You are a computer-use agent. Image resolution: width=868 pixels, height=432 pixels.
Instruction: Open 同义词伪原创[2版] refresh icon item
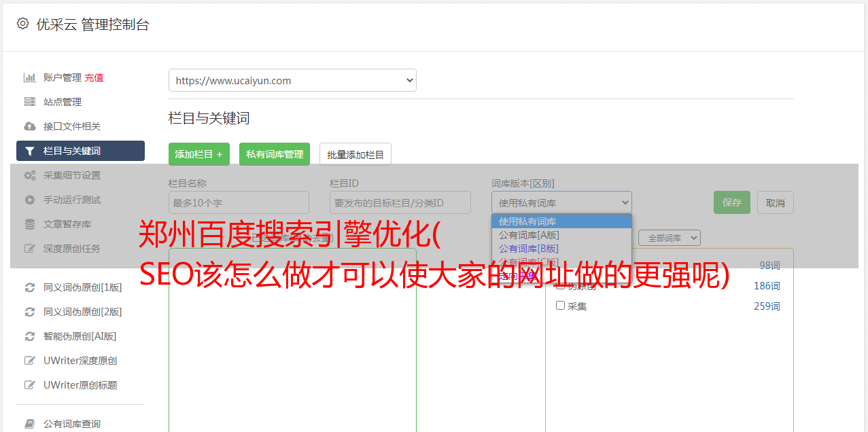coord(29,312)
